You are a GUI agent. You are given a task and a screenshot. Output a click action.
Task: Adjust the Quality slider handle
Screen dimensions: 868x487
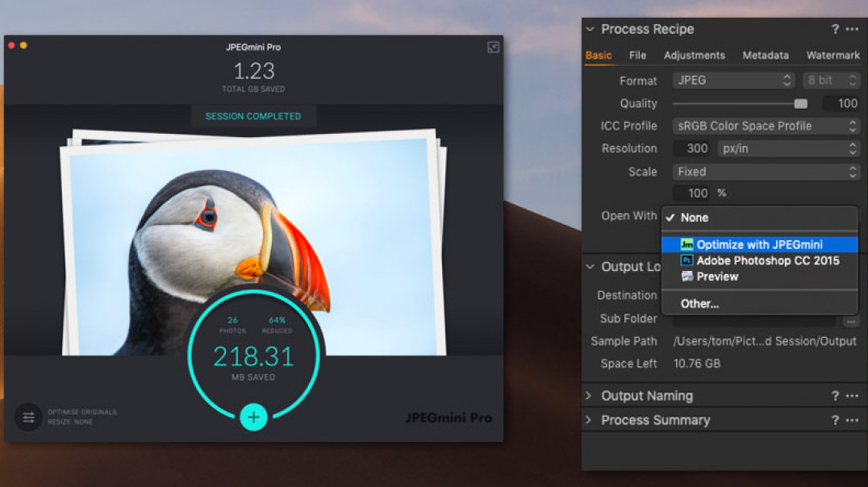[x=800, y=103]
